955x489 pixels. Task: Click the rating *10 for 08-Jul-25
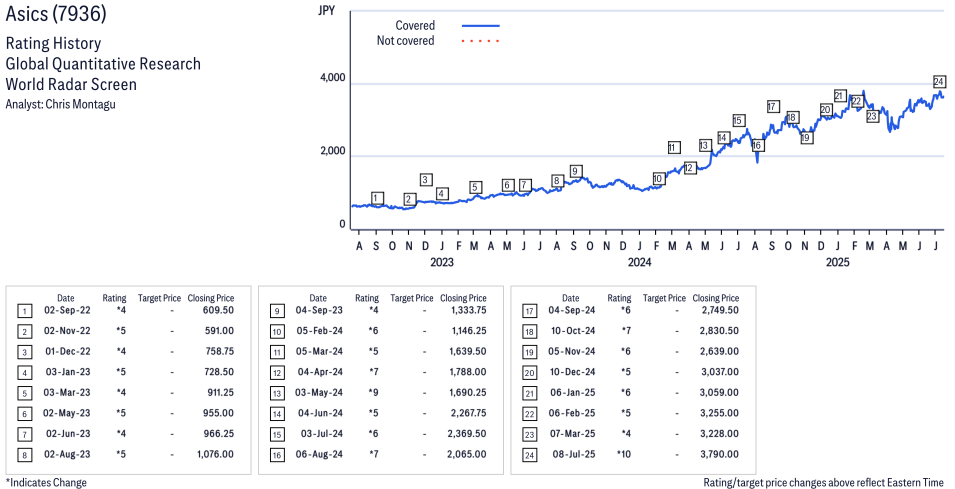[624, 454]
